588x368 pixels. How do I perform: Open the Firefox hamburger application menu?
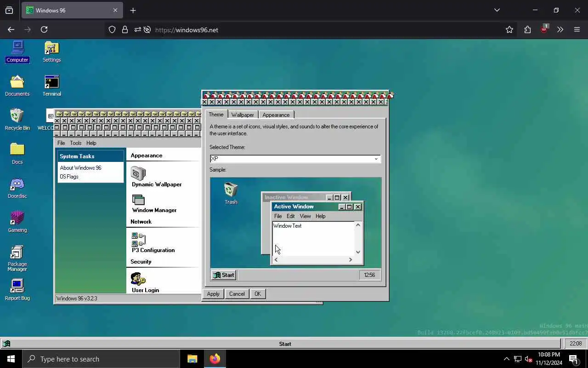coord(577,29)
